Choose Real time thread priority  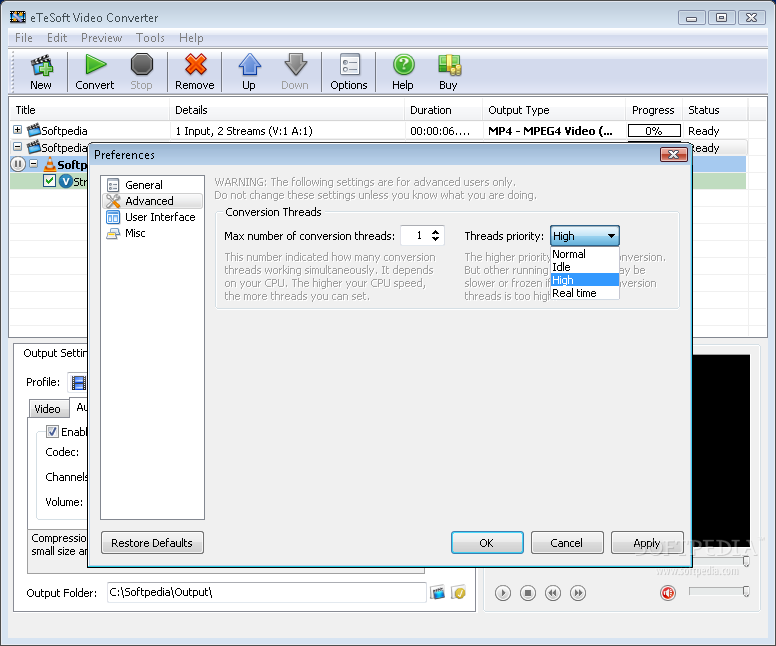pos(584,293)
